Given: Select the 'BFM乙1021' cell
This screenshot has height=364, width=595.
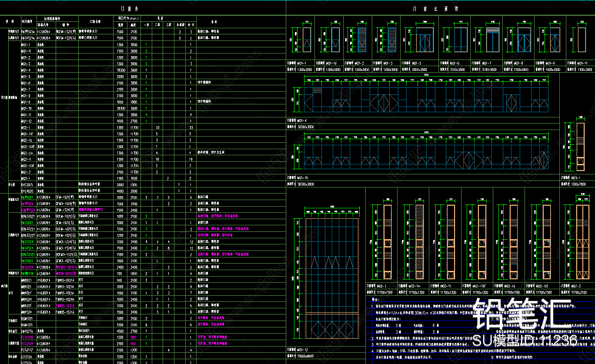Looking at the screenshot, I should click(x=28, y=216).
